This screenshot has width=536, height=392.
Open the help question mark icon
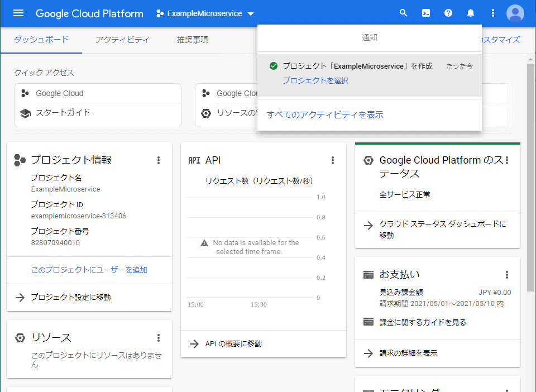tap(448, 13)
